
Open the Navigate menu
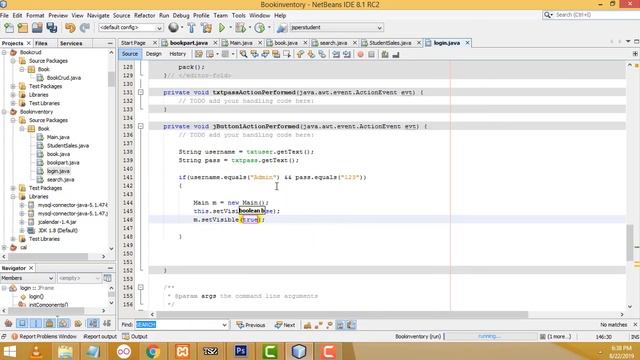[x=98, y=16]
